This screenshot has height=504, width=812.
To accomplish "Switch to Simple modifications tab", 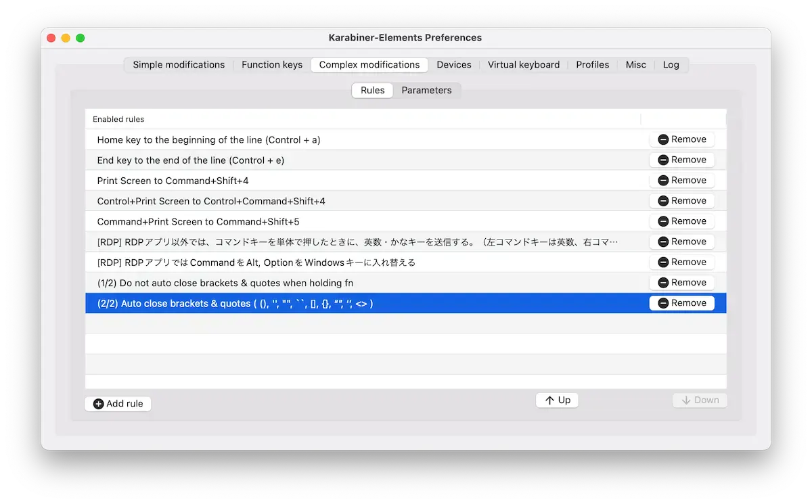I will point(179,65).
